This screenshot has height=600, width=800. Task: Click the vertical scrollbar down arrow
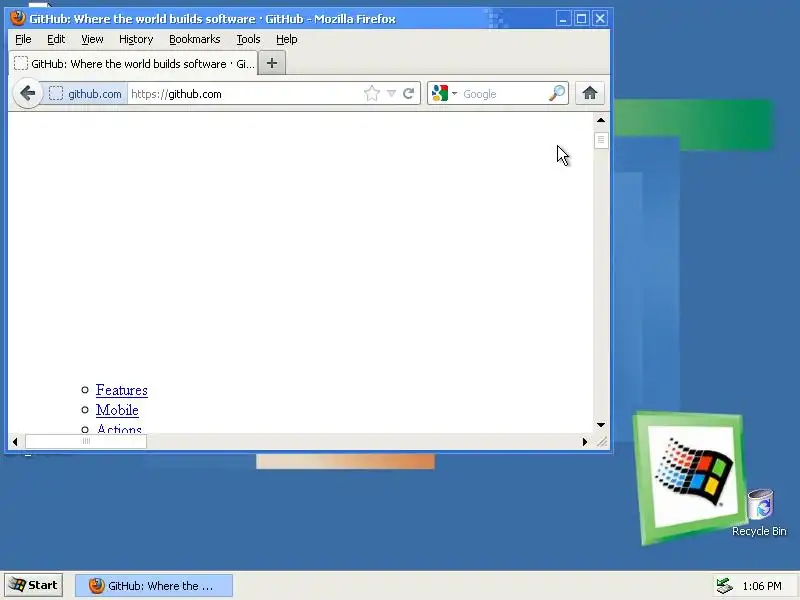click(x=601, y=425)
